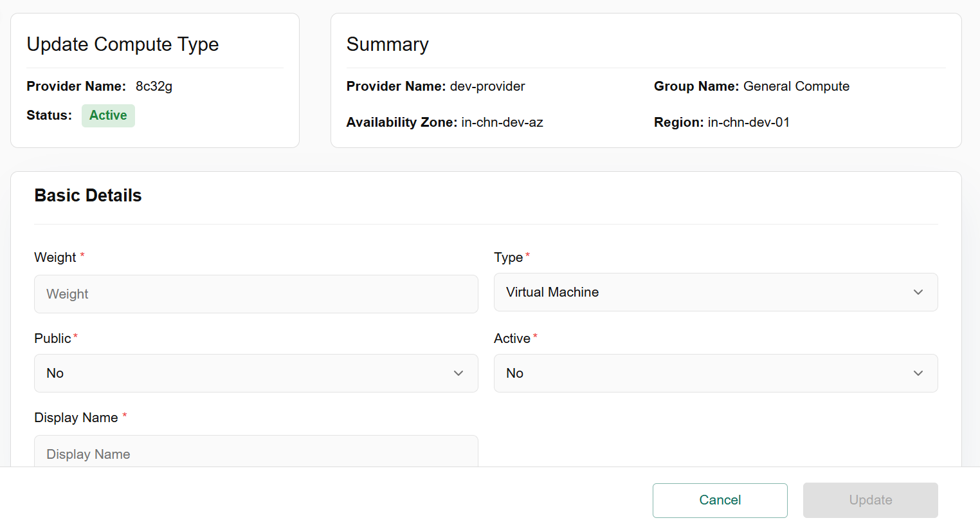Click the chevron arrow in Public dropdown

(458, 373)
